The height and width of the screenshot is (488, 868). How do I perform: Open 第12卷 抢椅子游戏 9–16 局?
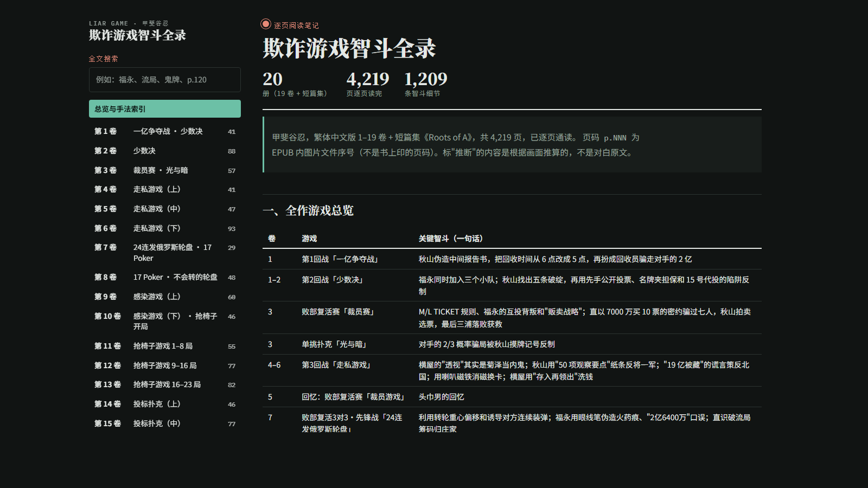[165, 365]
